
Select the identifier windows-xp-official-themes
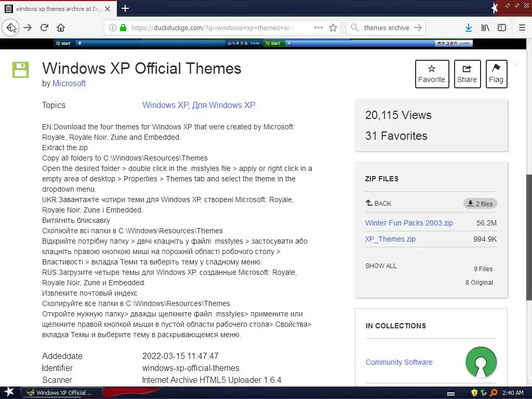[191, 368]
